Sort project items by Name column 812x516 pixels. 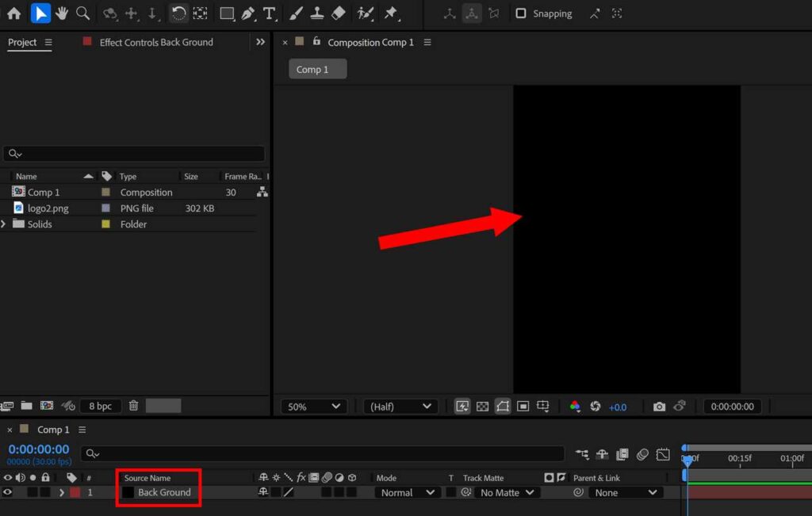click(26, 177)
